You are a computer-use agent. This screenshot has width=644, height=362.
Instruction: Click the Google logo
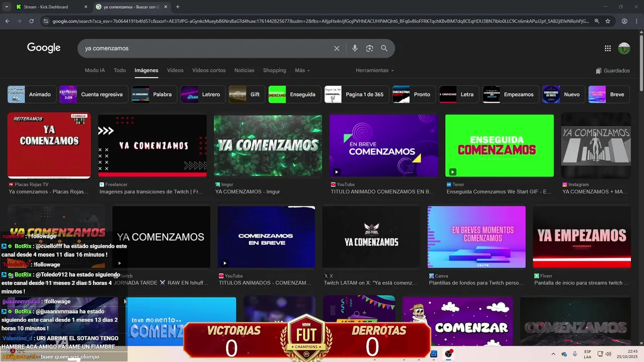click(x=44, y=48)
